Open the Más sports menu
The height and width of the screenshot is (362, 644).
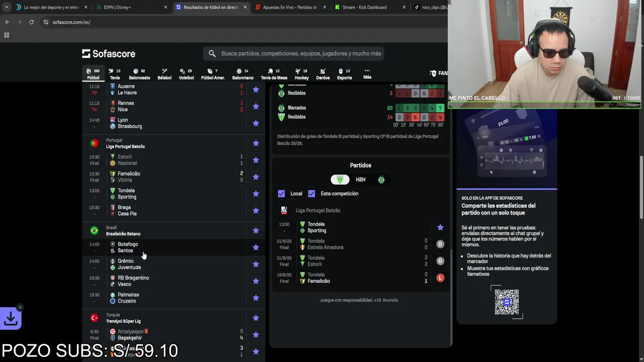(x=367, y=74)
